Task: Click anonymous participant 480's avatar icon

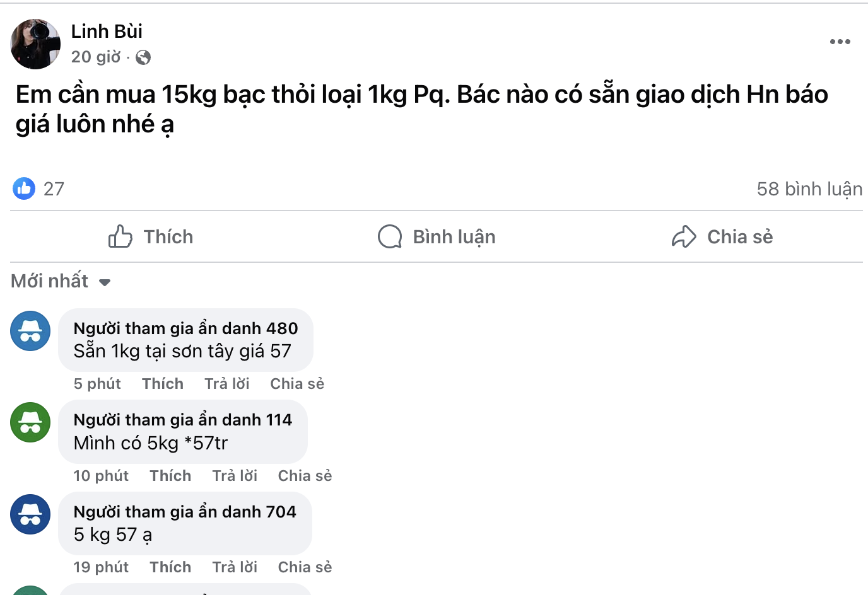Action: [30, 331]
